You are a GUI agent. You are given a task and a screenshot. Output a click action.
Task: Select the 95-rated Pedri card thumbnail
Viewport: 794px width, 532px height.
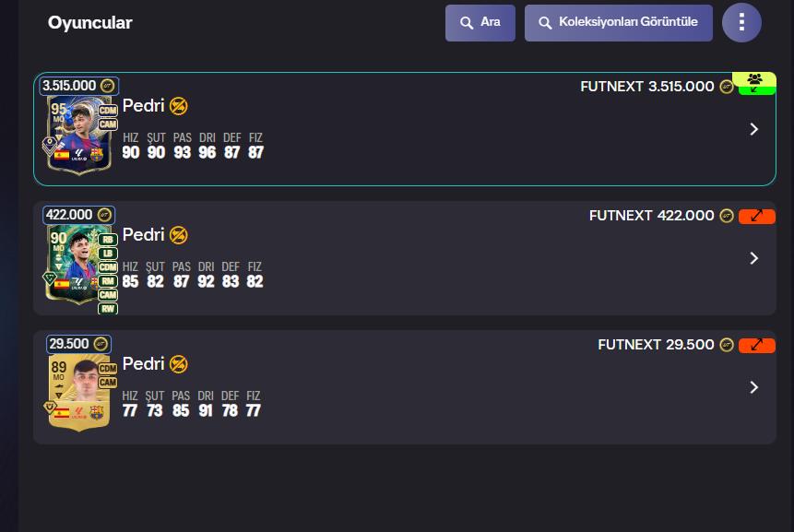(79, 135)
